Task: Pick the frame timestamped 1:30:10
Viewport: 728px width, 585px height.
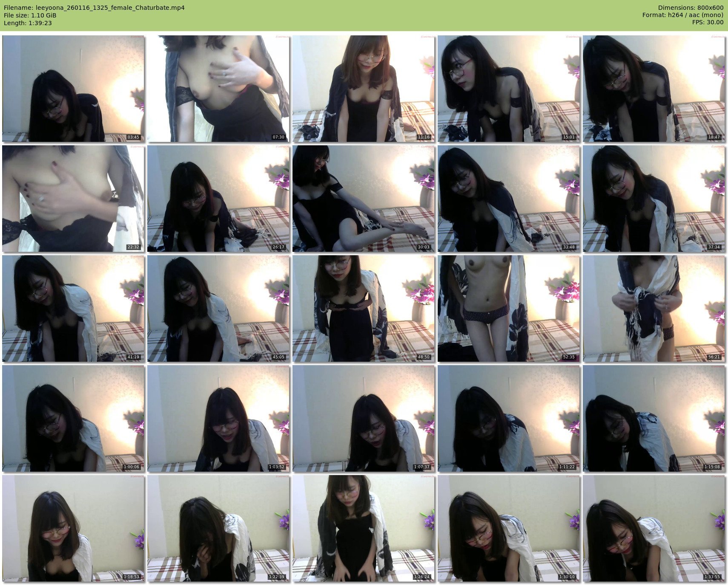Action: pyautogui.click(x=509, y=528)
